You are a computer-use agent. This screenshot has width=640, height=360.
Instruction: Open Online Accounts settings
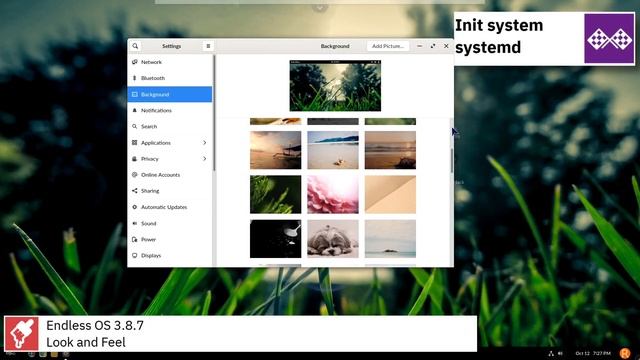(170, 175)
